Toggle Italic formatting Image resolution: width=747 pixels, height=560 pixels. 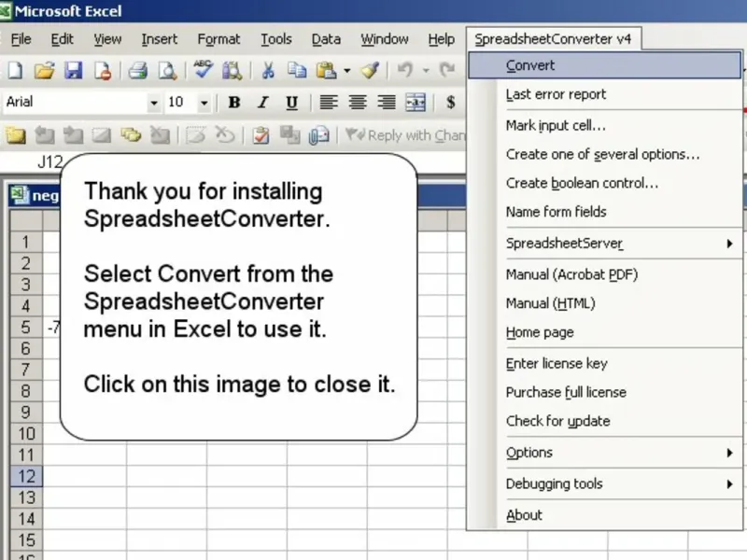[262, 103]
